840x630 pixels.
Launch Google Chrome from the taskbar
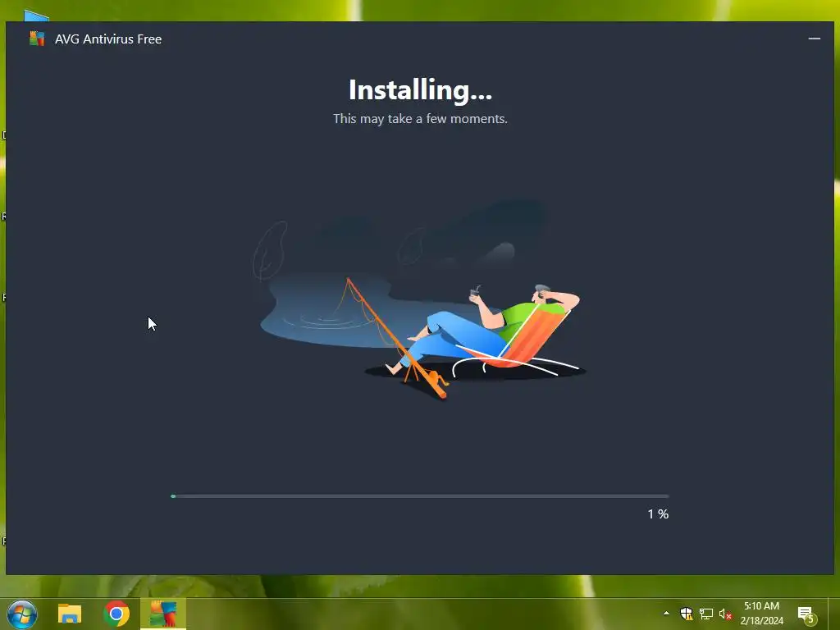tap(116, 614)
